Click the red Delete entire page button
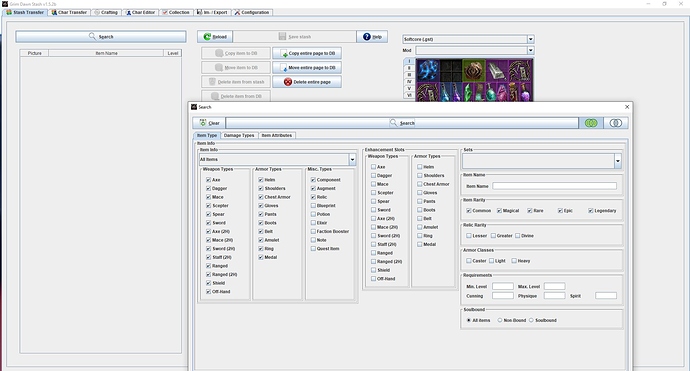 tap(307, 82)
